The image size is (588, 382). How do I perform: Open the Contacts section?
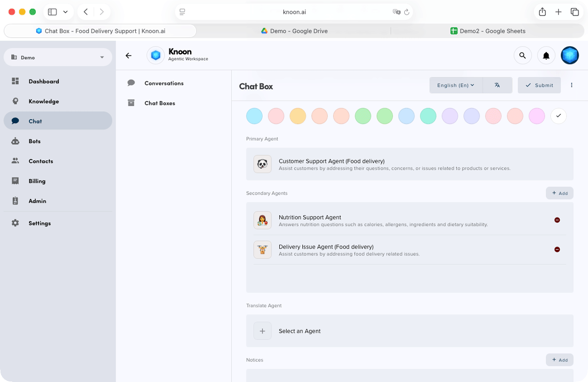pyautogui.click(x=41, y=161)
